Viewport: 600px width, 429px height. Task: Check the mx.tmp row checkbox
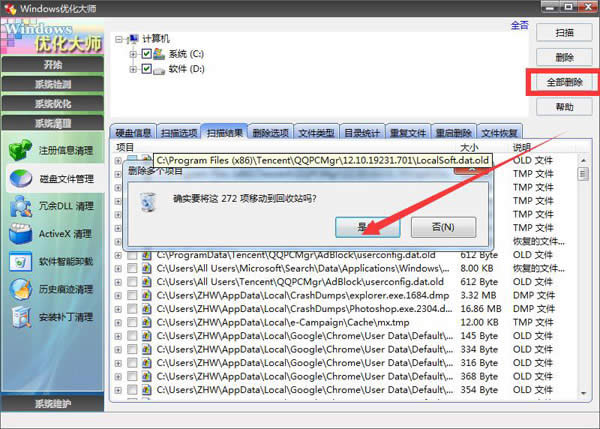(132, 323)
